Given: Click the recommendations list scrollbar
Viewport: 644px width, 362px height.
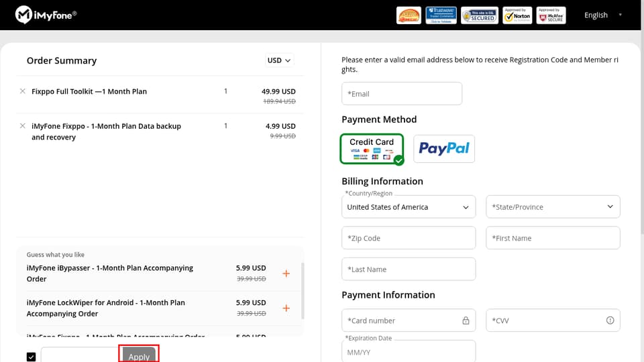Looking at the screenshot, I should (x=303, y=290).
